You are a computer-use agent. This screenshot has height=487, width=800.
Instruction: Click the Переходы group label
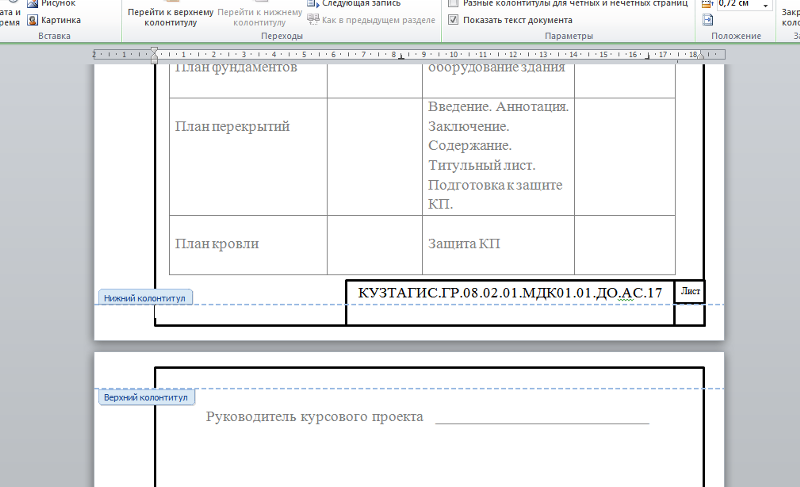click(282, 36)
